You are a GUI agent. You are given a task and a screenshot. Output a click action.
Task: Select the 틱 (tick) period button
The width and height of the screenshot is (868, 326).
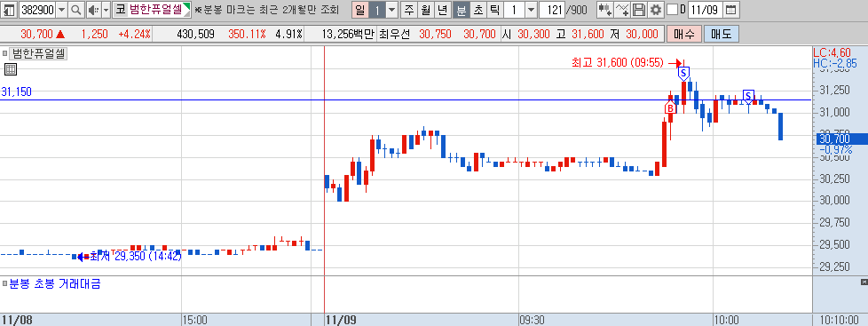(x=494, y=10)
